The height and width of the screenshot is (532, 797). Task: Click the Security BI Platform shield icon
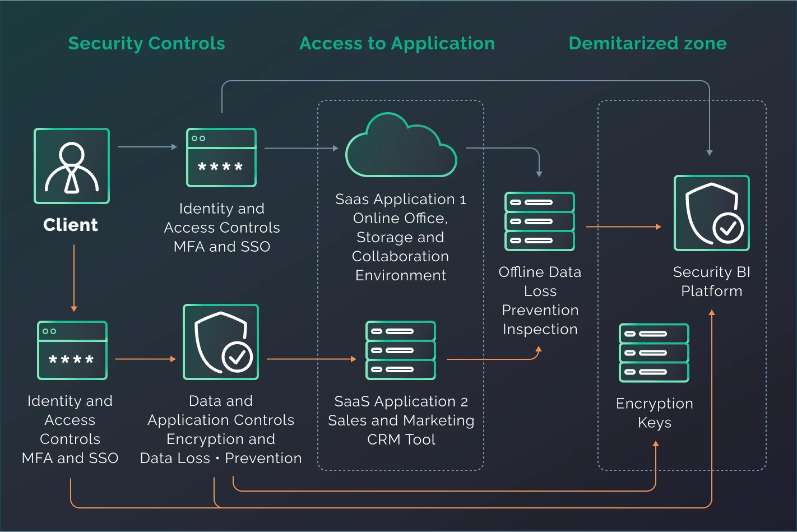pos(711,213)
